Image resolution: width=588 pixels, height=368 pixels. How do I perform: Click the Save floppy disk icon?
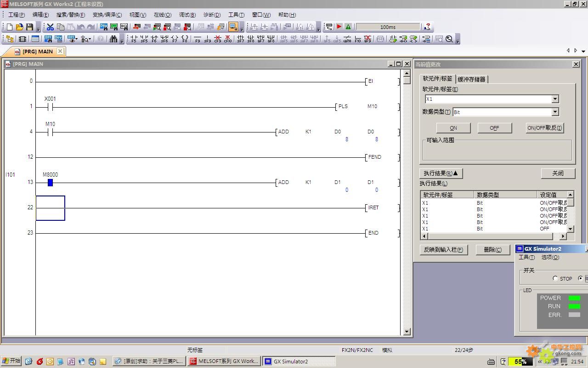[x=29, y=27]
